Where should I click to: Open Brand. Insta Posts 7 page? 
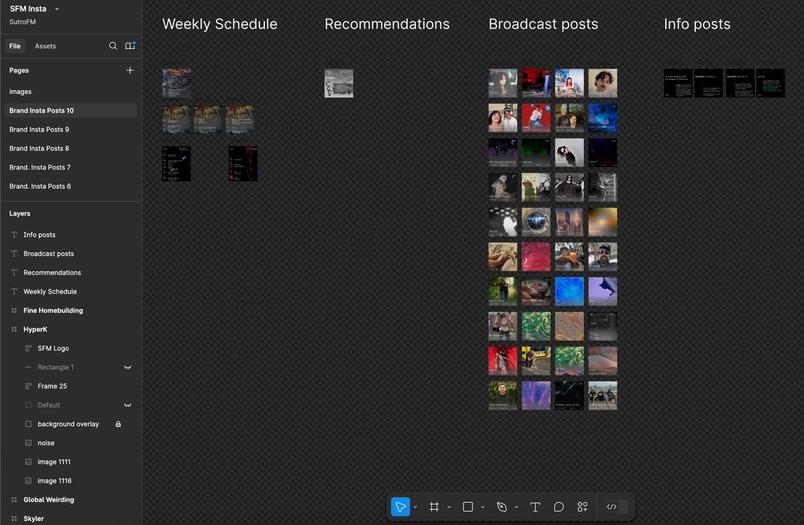pyautogui.click(x=71, y=168)
